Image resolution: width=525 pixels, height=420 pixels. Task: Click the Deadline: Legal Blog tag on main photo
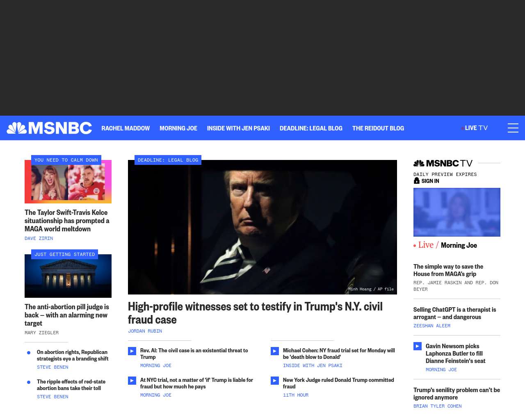coord(168,160)
